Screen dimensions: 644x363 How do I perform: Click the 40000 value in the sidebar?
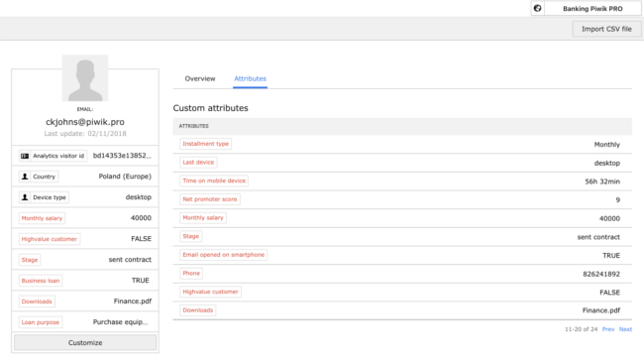(x=141, y=218)
